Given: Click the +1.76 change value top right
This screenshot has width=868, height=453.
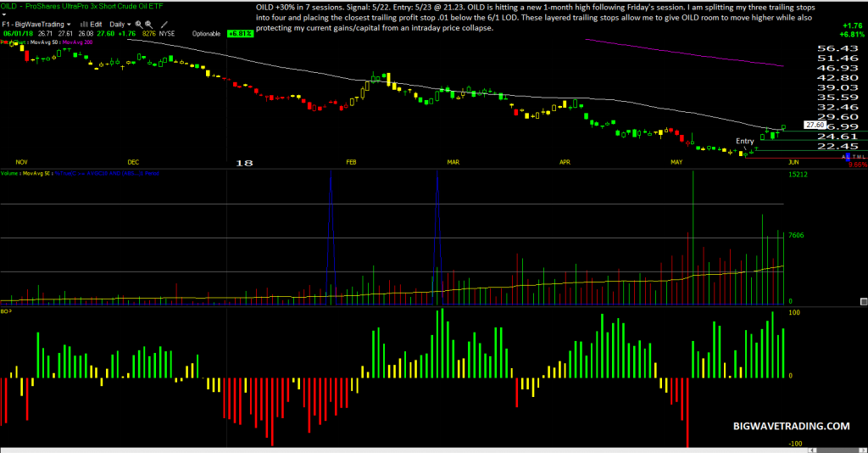Looking at the screenshot, I should tap(852, 25).
